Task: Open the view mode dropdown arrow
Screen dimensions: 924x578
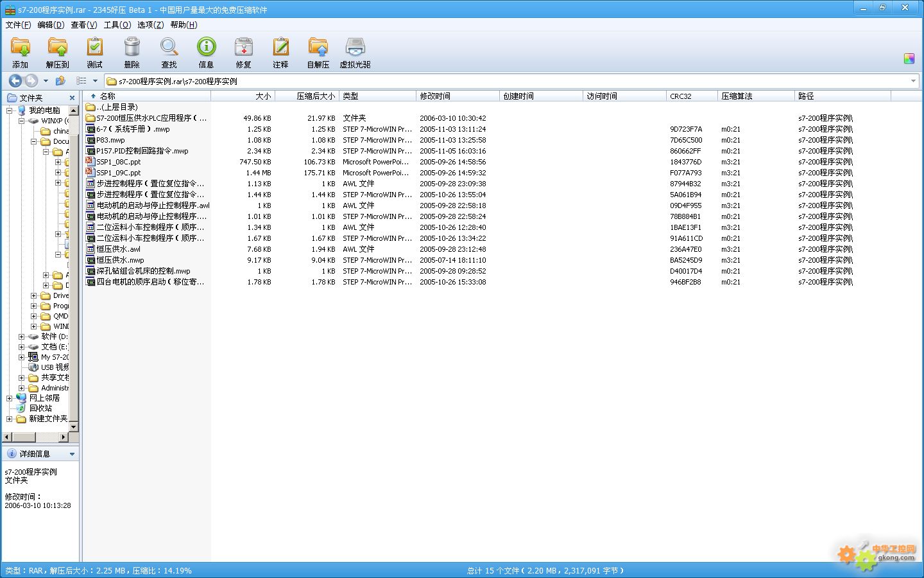Action: point(95,81)
